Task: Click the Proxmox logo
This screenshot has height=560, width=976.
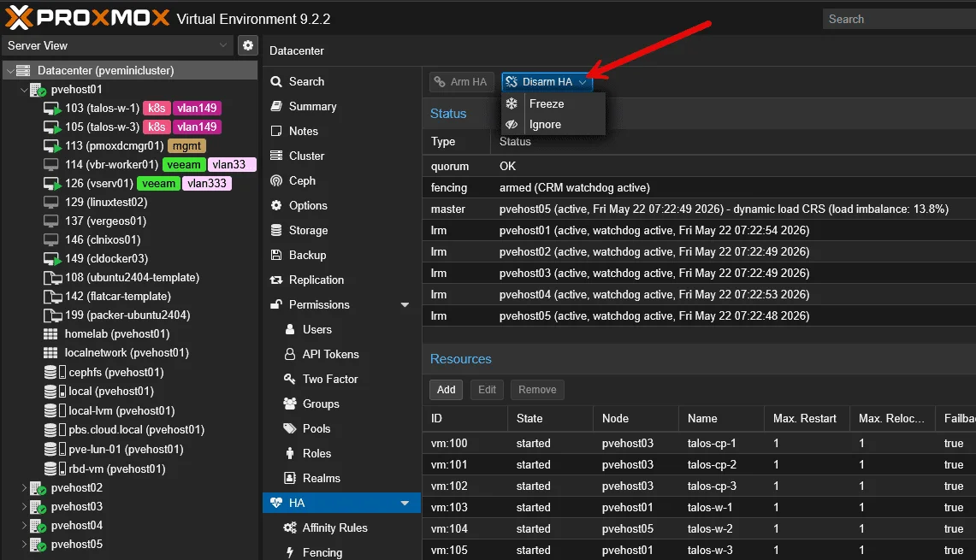Action: pyautogui.click(x=87, y=17)
